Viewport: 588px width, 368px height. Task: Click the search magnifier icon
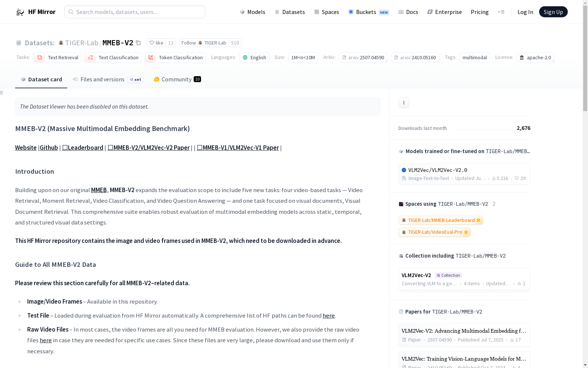tap(71, 12)
